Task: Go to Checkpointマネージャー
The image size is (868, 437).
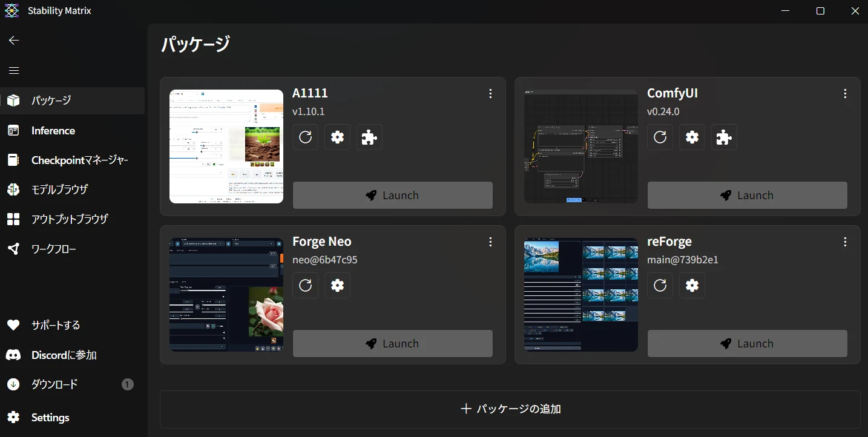Action: 73,160
